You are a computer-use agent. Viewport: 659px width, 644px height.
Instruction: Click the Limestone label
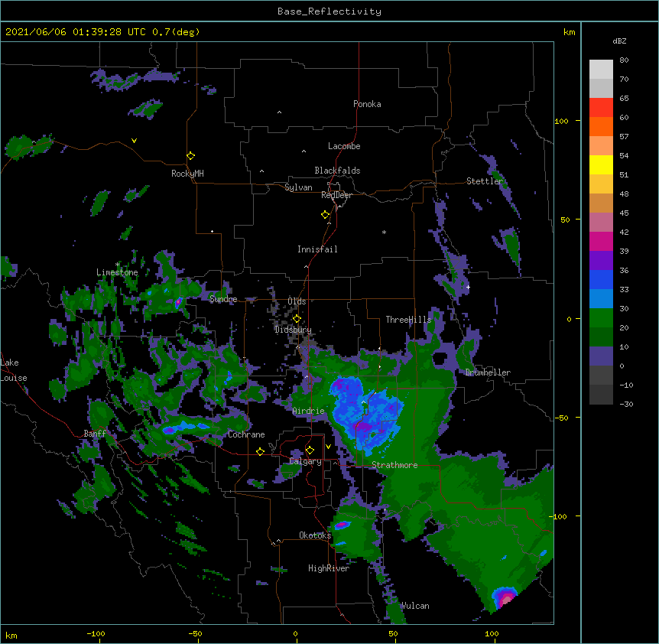coord(117,272)
